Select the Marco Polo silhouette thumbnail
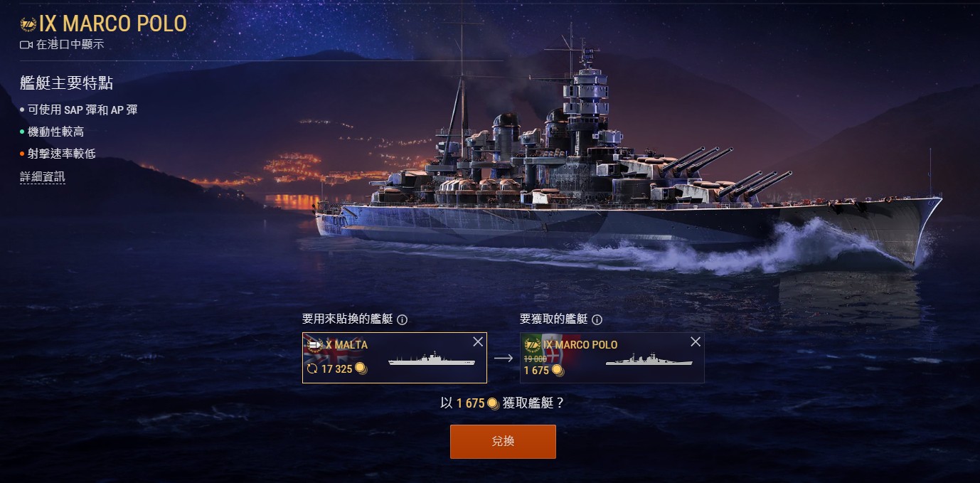This screenshot has width=980, height=483. pyautogui.click(x=649, y=360)
